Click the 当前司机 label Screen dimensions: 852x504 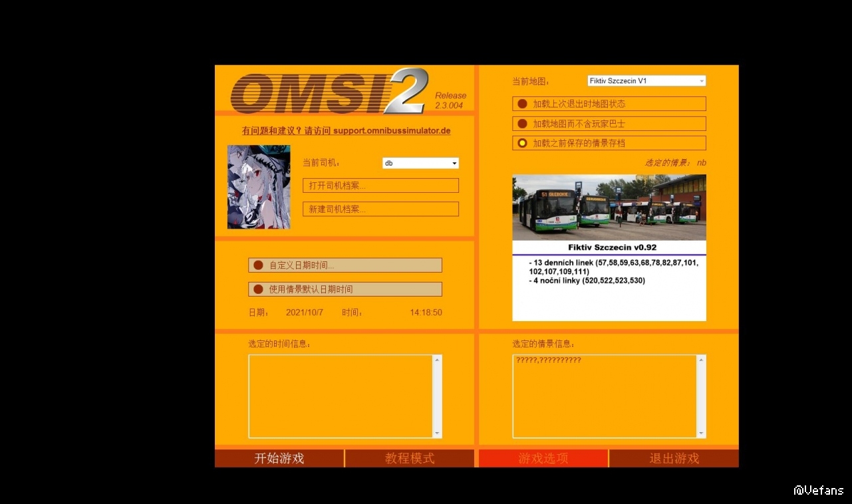323,163
